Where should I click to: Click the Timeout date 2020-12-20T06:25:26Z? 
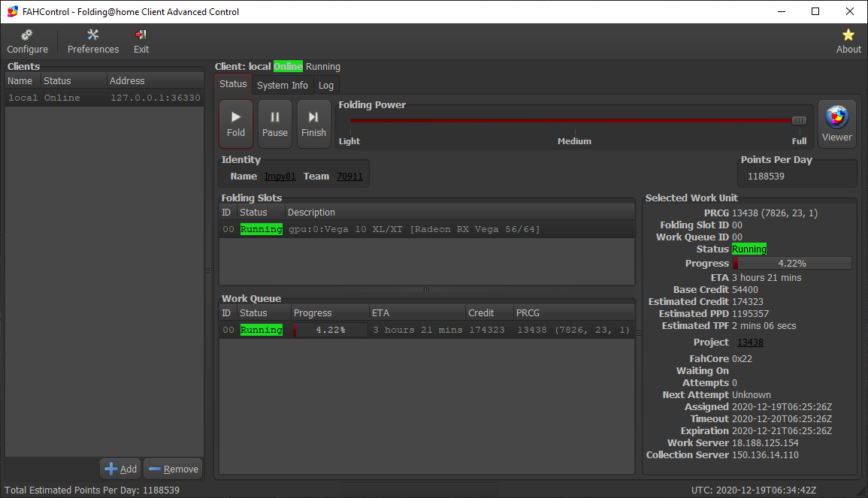pyautogui.click(x=782, y=419)
